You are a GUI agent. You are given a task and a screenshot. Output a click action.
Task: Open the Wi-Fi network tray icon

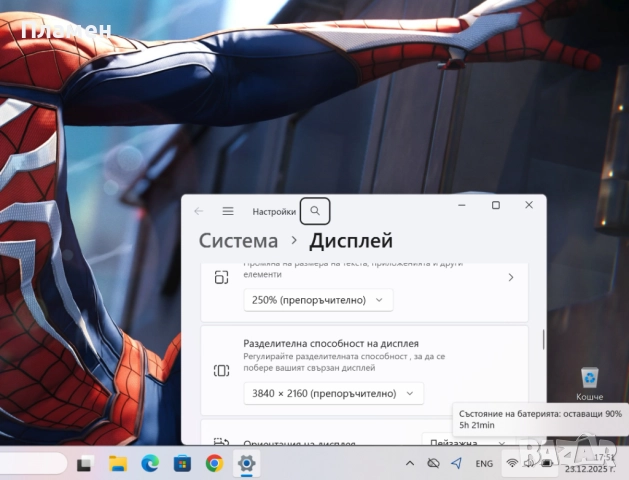[x=512, y=463]
